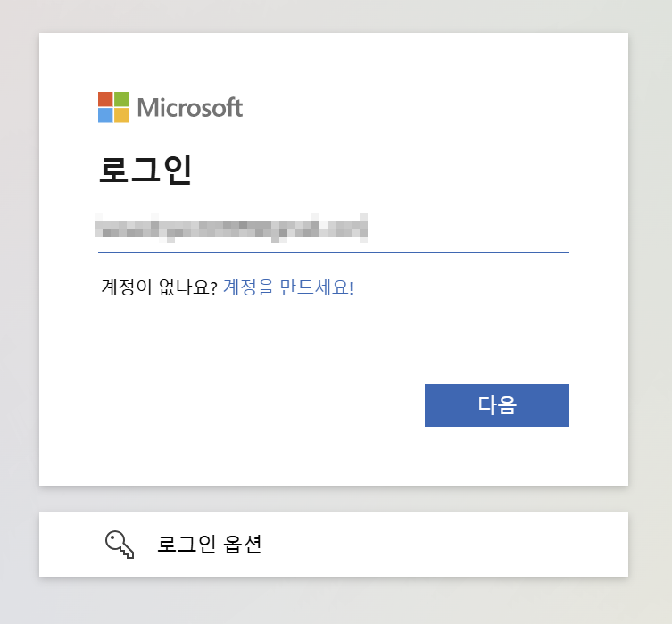This screenshot has width=672, height=624.
Task: Open '로그인 옵션' sign-in options
Action: click(334, 545)
